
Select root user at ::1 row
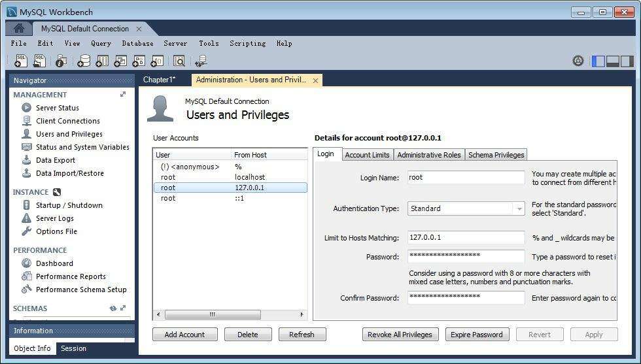pyautogui.click(x=230, y=198)
